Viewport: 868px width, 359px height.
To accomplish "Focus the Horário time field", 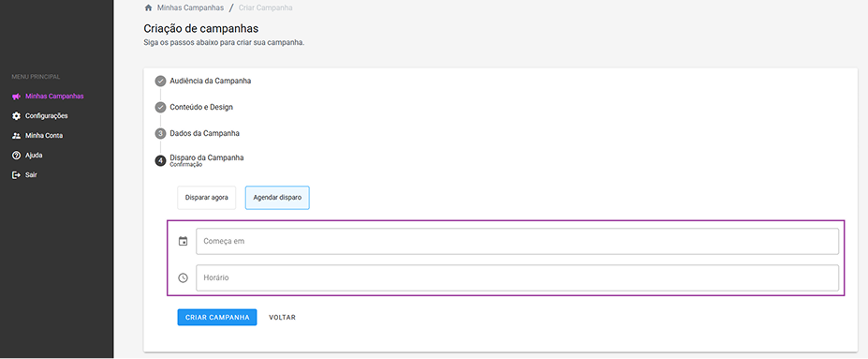I will point(517,277).
